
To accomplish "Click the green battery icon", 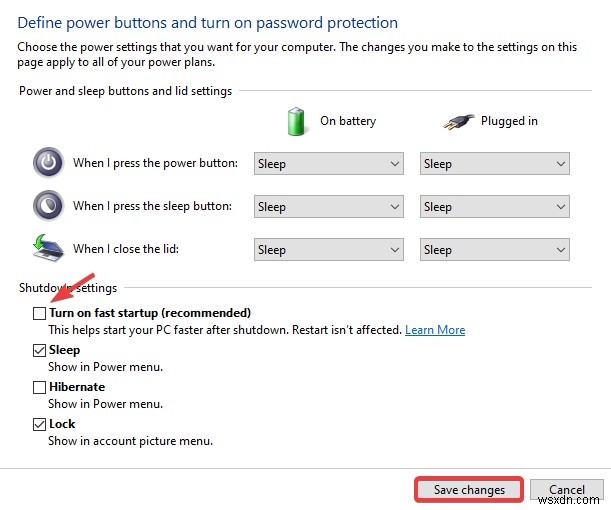I will click(x=296, y=121).
